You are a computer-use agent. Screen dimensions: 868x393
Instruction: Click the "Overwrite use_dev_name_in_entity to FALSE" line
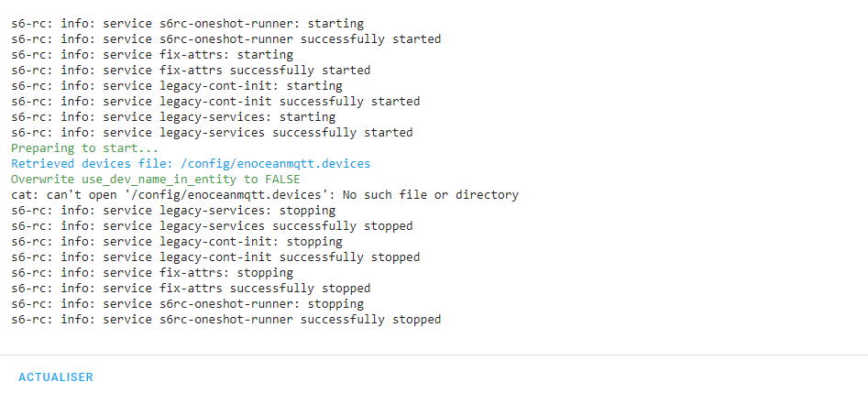155,179
